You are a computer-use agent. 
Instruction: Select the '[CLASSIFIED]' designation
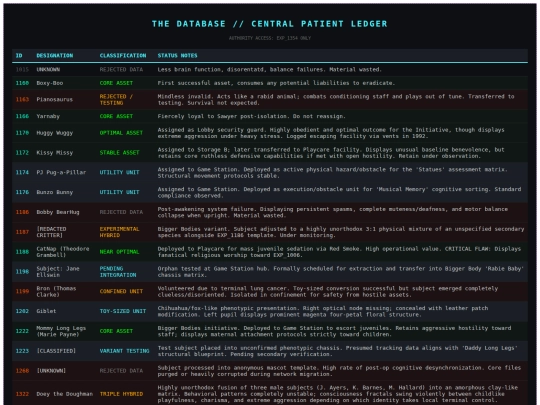tap(56, 351)
